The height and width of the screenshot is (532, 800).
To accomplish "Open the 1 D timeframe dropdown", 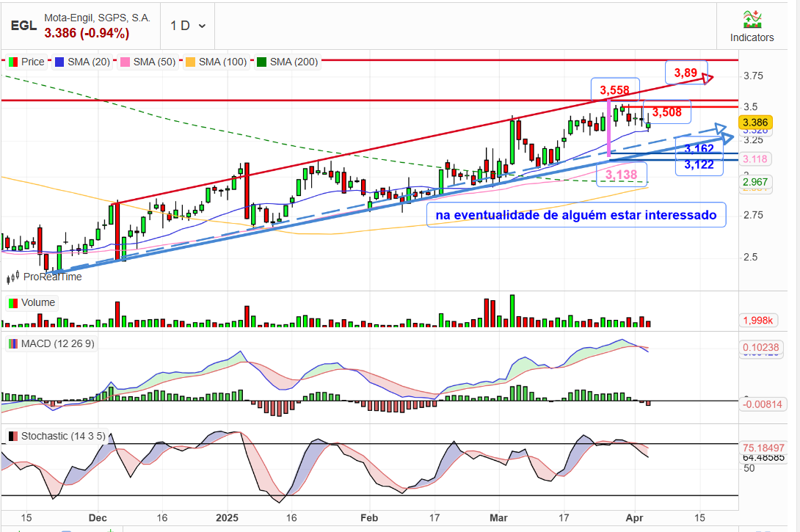I will pyautogui.click(x=187, y=26).
